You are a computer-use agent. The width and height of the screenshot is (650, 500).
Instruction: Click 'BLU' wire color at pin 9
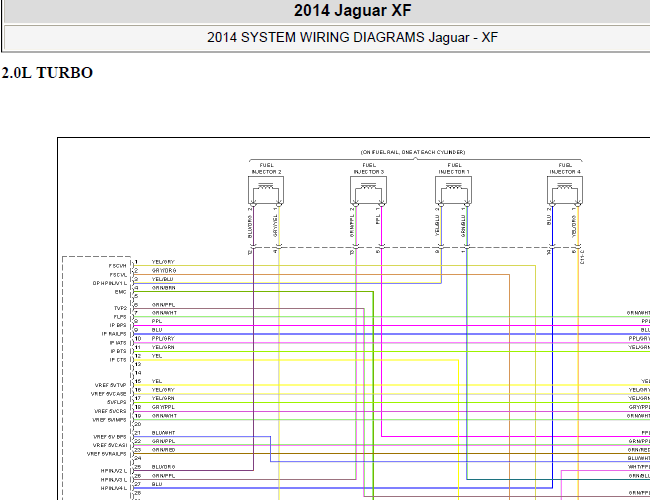157,330
